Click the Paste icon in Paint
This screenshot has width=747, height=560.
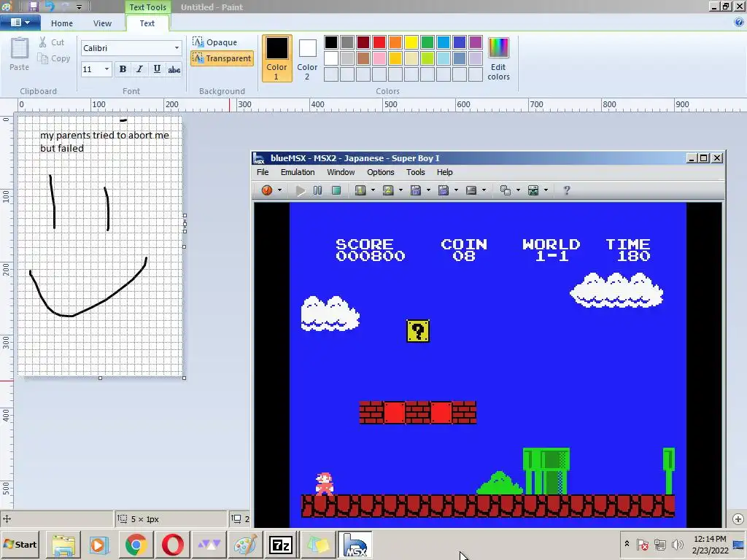[x=20, y=49]
